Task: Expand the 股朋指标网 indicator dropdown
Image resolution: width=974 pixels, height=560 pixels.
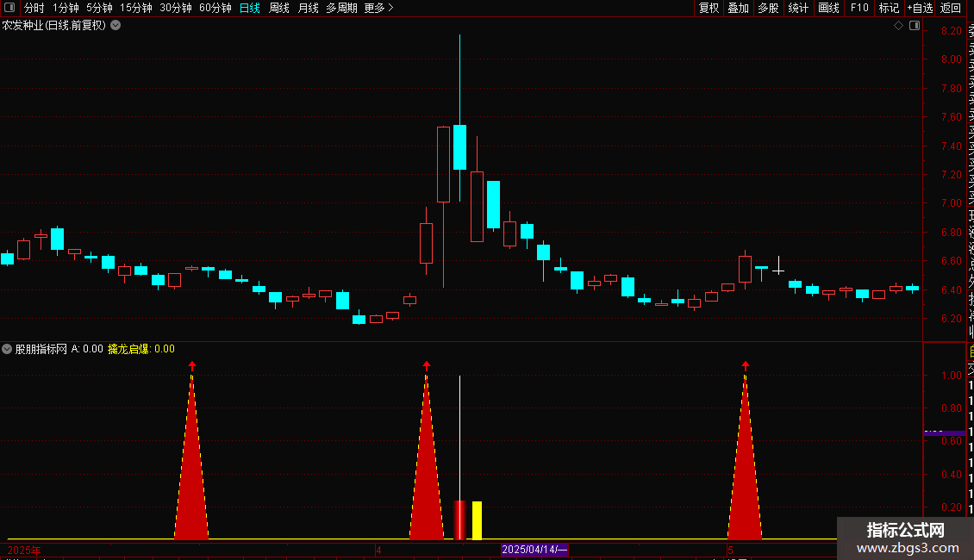Action: click(x=7, y=349)
